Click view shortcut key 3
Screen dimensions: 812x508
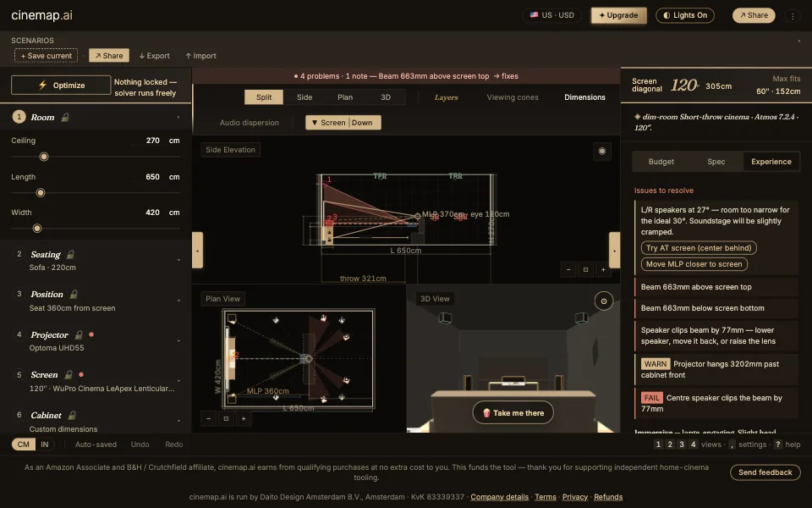[682, 444]
